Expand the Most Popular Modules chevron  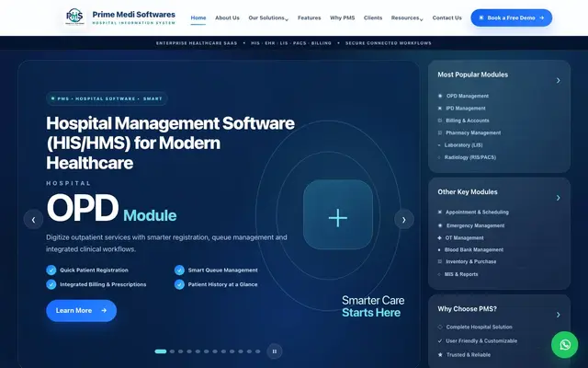coord(559,81)
